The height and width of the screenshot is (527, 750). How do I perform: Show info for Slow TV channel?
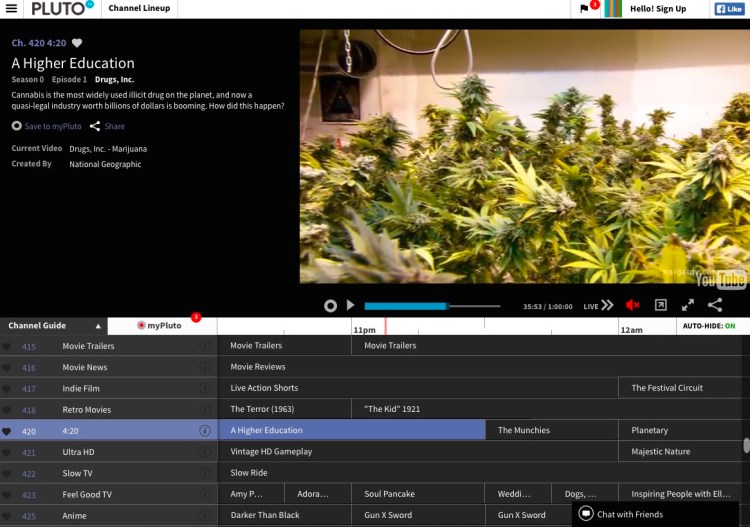click(205, 473)
